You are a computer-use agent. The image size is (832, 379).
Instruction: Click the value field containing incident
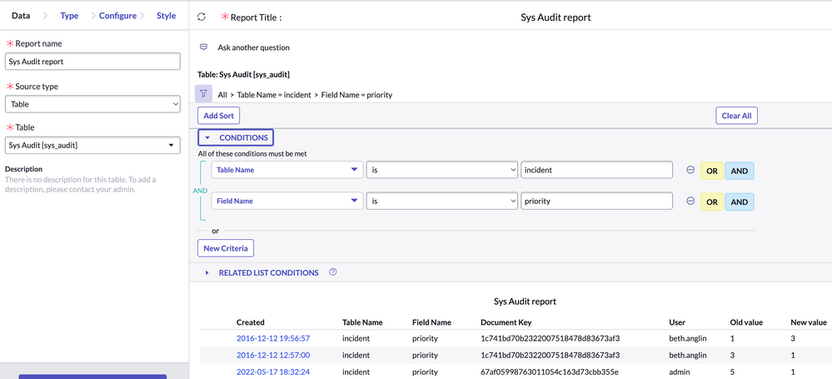pyautogui.click(x=597, y=170)
